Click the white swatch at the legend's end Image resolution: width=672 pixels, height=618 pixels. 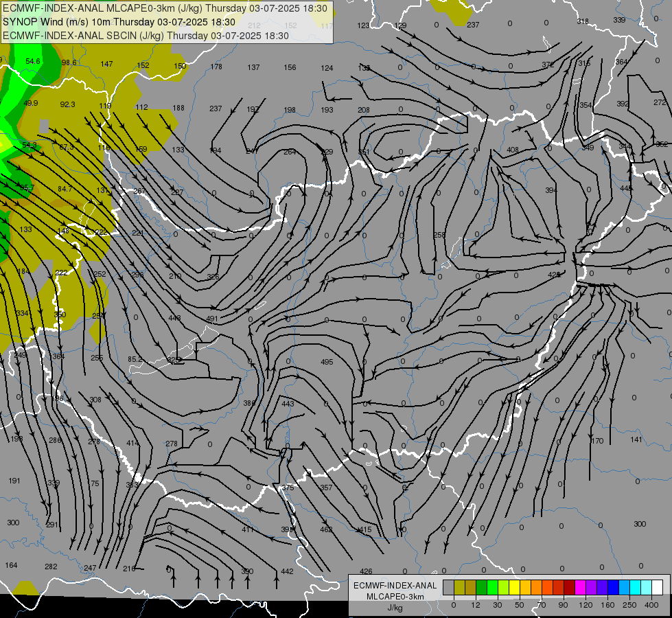(657, 587)
